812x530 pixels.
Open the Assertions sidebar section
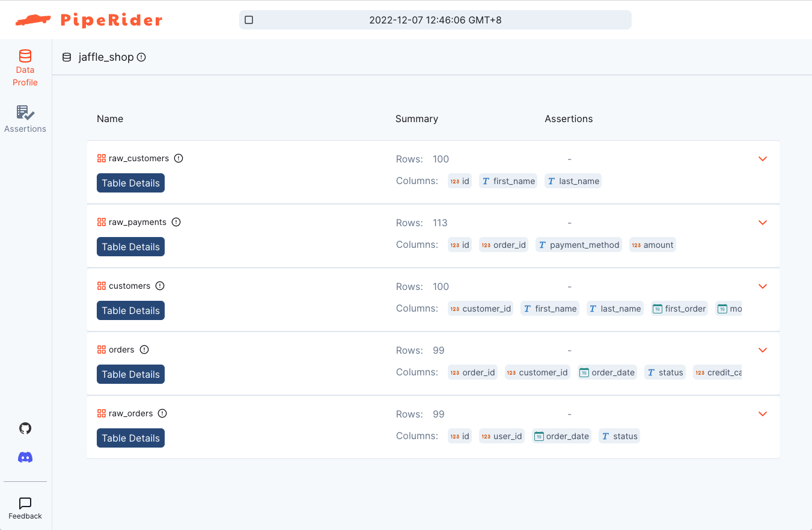point(25,119)
